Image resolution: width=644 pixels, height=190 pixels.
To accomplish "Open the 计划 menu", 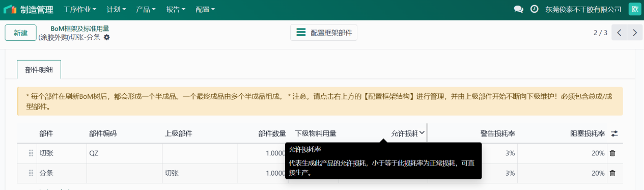I will pyautogui.click(x=117, y=9).
